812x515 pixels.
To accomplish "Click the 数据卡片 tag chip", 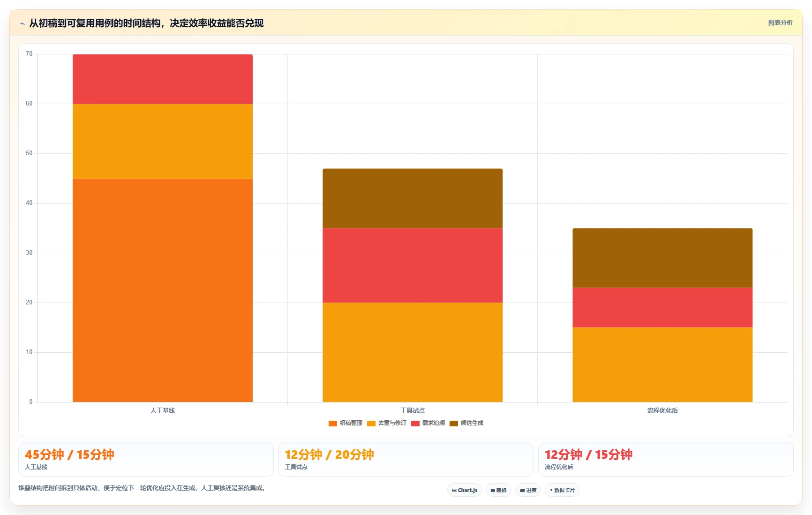I will [x=562, y=490].
